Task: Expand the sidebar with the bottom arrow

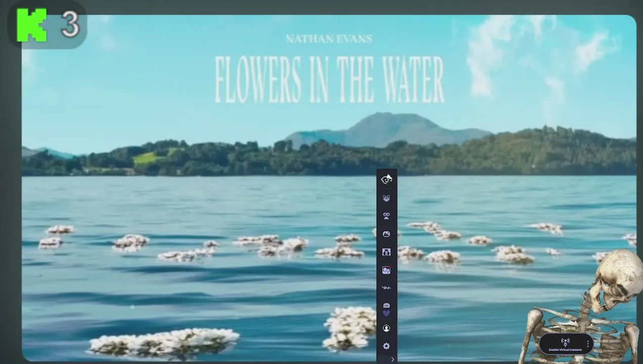Action: 392,359
